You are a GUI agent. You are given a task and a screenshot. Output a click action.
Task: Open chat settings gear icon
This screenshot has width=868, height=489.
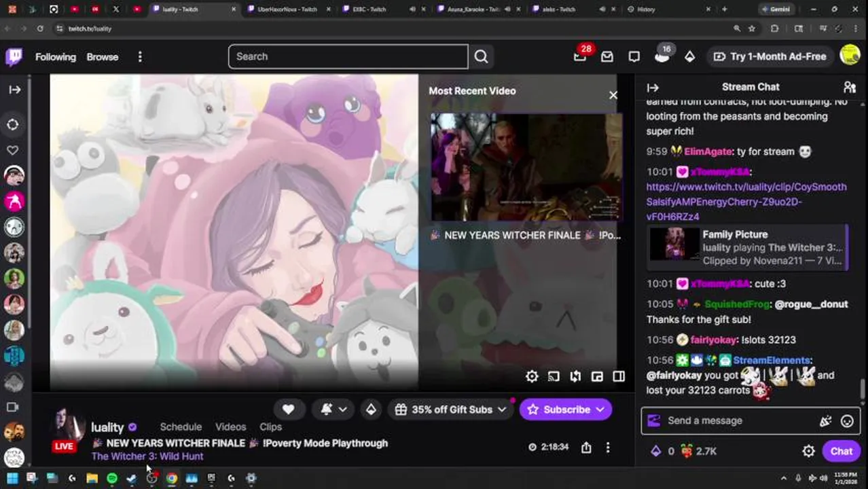[x=808, y=452]
